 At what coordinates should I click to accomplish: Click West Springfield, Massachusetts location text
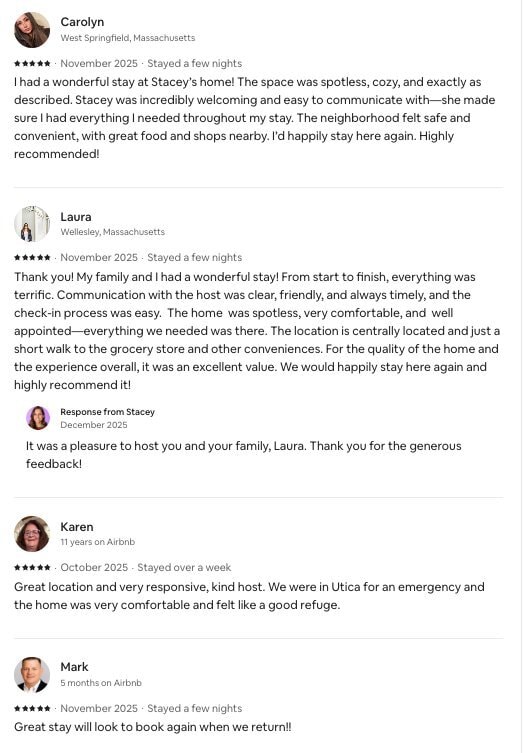[x=128, y=38]
